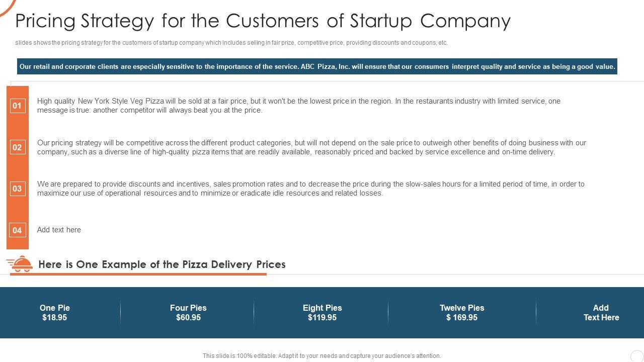The width and height of the screenshot is (644, 362).
Task: Click the slide subtitle description text
Action: (x=231, y=43)
